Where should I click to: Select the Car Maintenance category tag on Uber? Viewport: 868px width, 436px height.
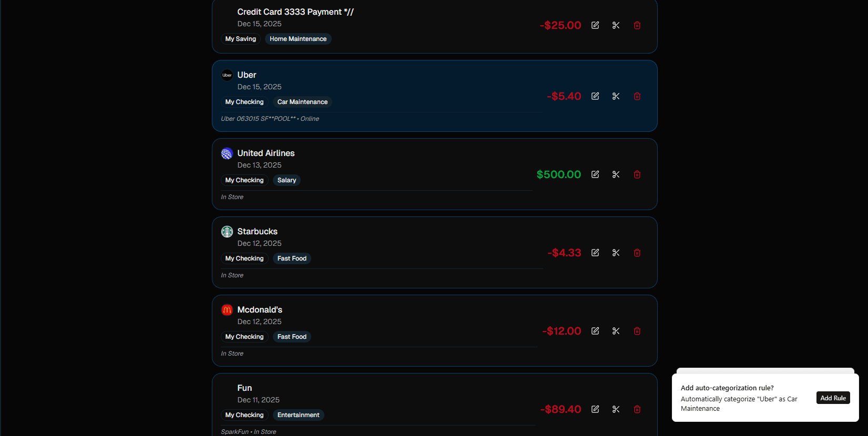[x=302, y=102]
